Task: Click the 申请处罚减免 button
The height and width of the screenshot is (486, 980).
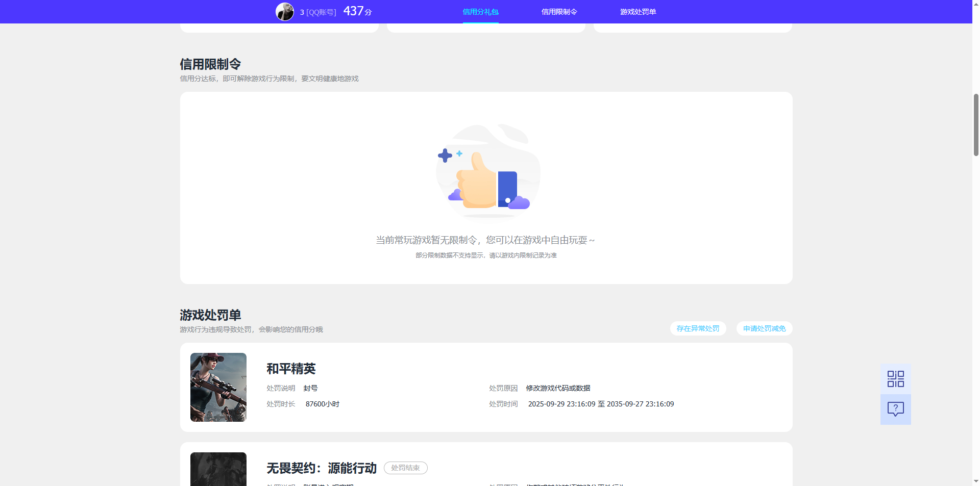Action: point(764,328)
